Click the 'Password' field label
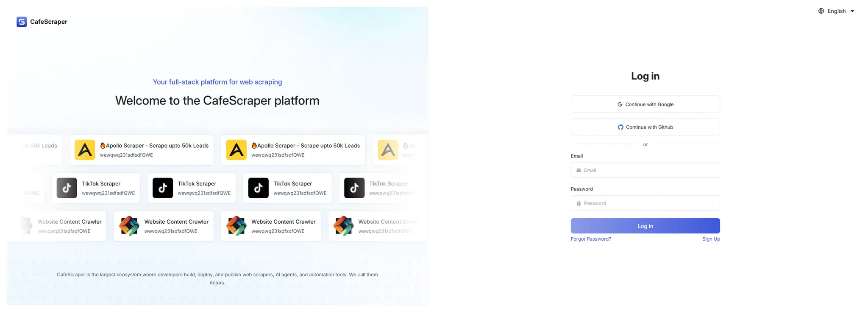This screenshot has width=868, height=312. pyautogui.click(x=582, y=189)
